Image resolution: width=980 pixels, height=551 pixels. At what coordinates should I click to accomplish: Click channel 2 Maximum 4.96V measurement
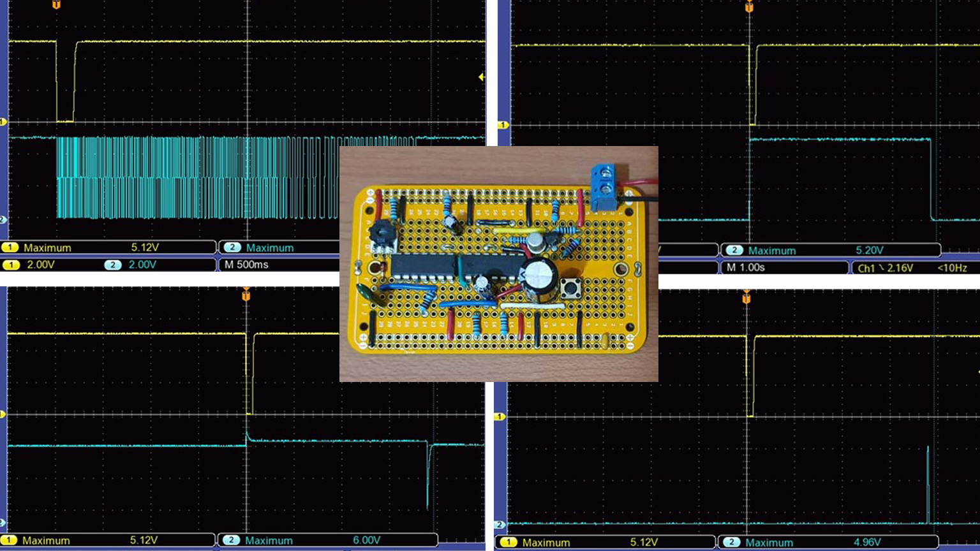pyautogui.click(x=828, y=542)
